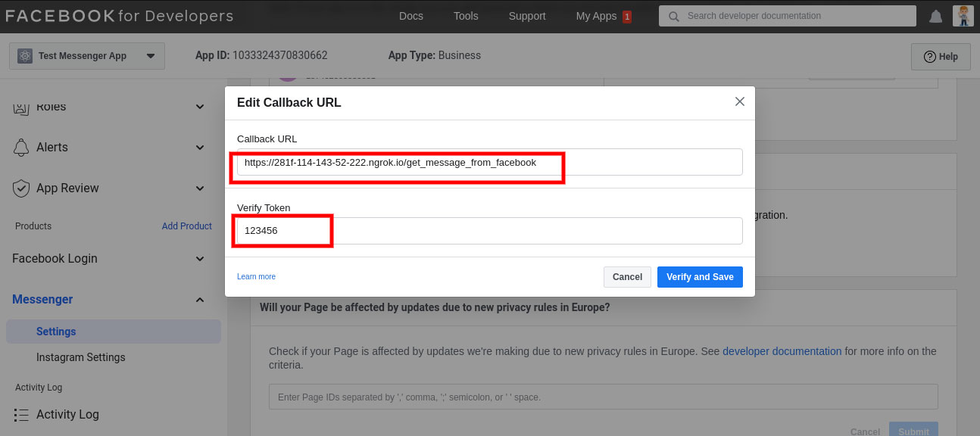Open the Support menu
This screenshot has height=436, width=980.
point(527,16)
